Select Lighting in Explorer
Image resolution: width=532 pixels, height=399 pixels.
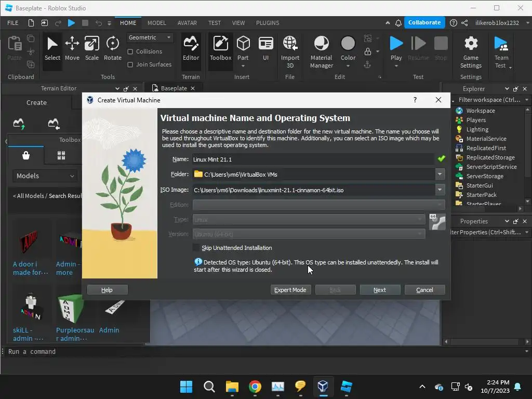pyautogui.click(x=477, y=129)
